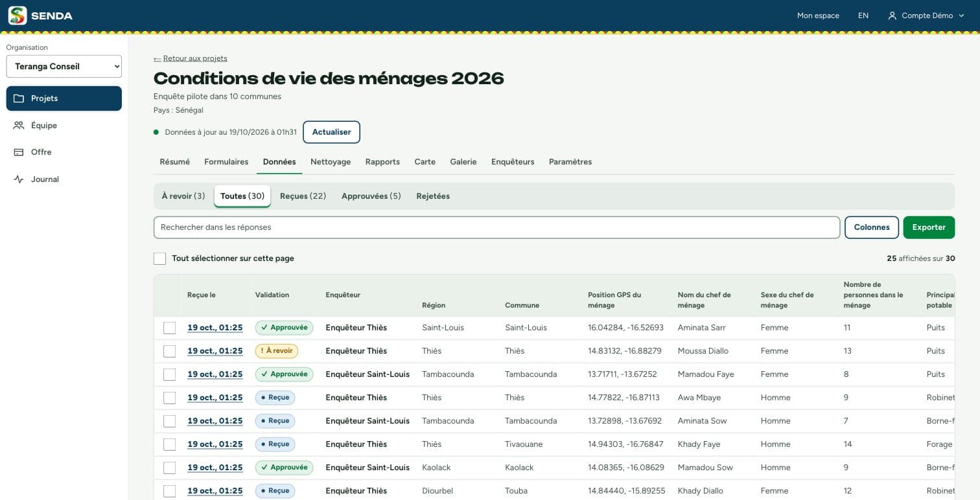Image resolution: width=980 pixels, height=500 pixels.
Task: Open Équipe via its people icon
Action: tap(19, 126)
